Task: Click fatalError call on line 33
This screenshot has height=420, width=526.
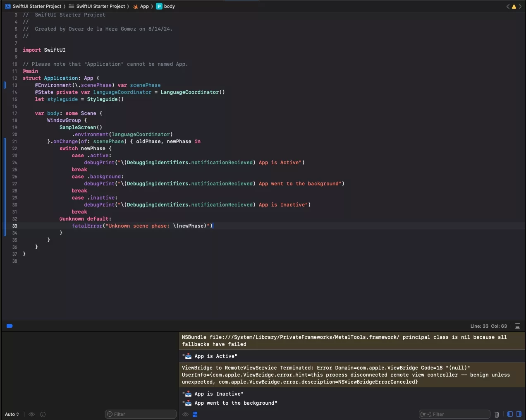Action: (142, 226)
